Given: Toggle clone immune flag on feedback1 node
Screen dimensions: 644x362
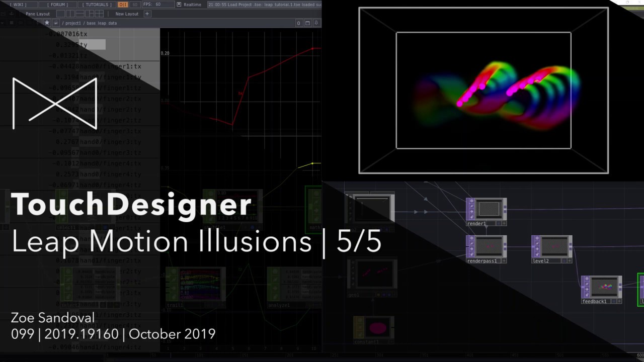Looking at the screenshot, I should click(x=587, y=284).
